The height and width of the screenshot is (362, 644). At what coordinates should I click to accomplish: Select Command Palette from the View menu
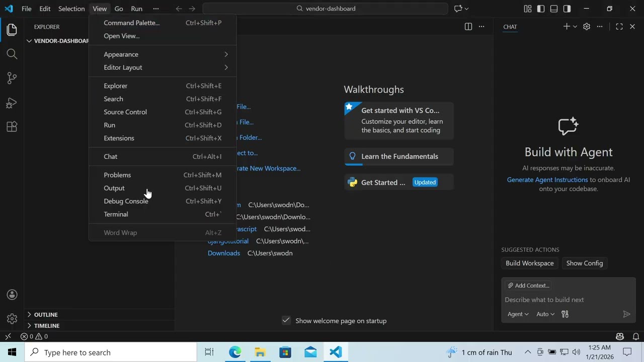point(163,23)
